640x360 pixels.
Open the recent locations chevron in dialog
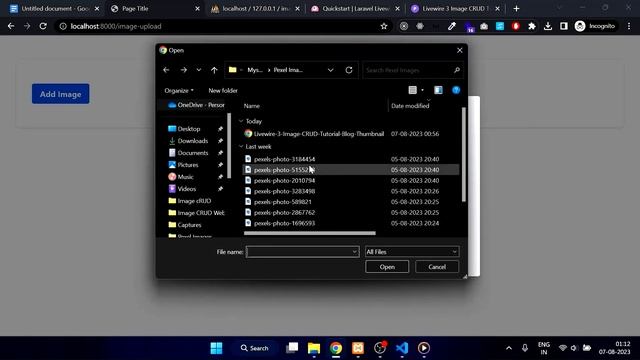(199, 70)
